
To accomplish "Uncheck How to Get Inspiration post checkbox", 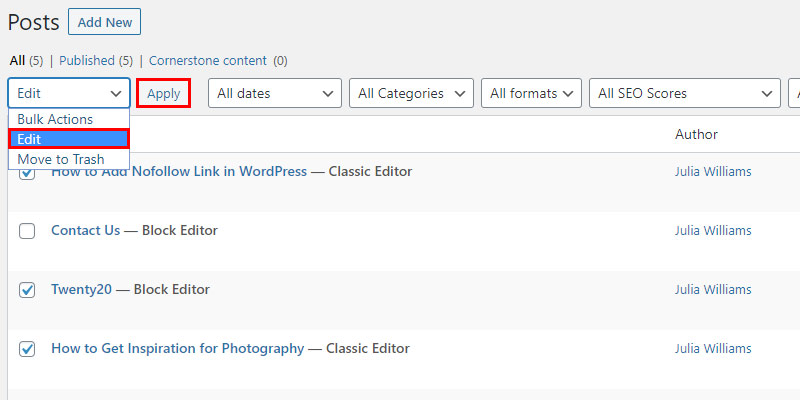I will click(x=27, y=349).
